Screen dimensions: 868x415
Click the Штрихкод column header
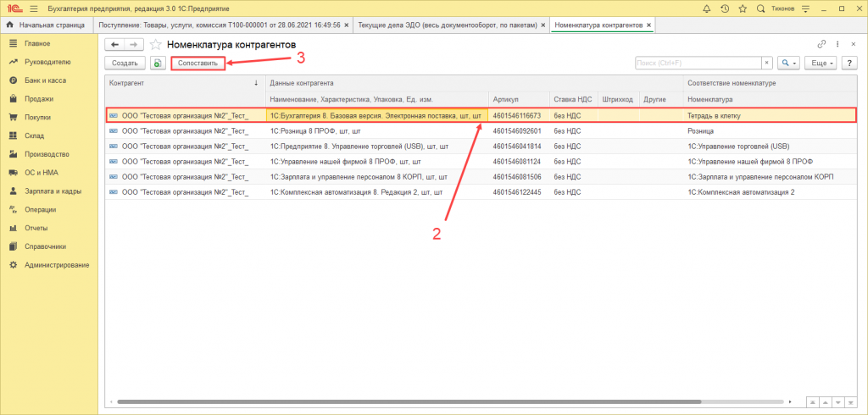pyautogui.click(x=617, y=100)
